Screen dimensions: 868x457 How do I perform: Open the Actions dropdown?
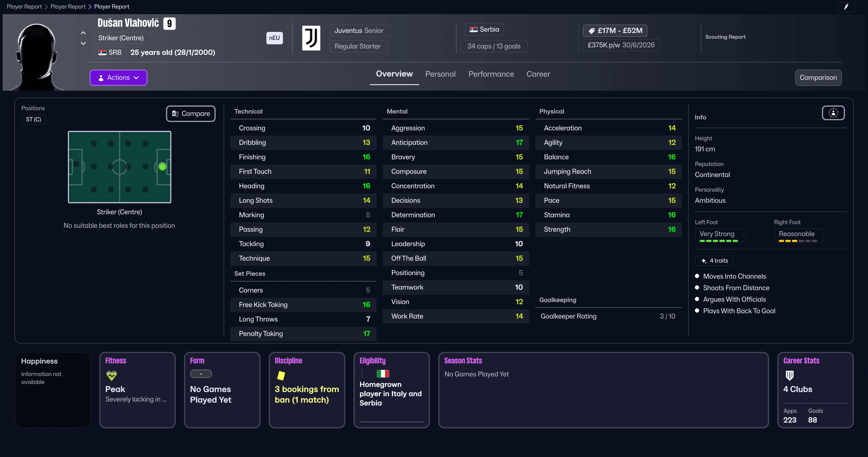118,77
